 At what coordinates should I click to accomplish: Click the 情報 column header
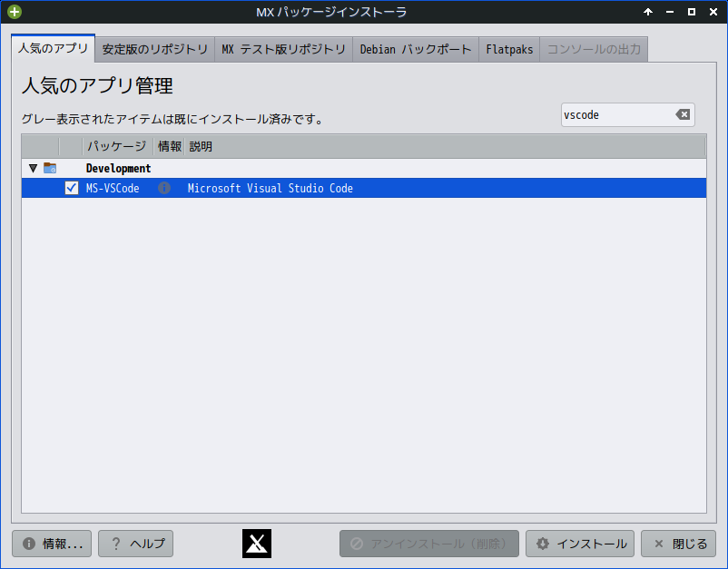point(170,147)
